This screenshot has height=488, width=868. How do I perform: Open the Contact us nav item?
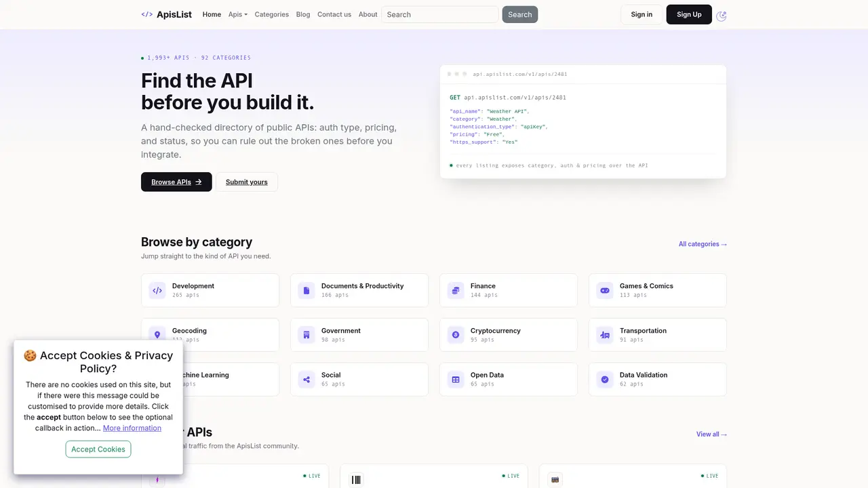coord(334,14)
